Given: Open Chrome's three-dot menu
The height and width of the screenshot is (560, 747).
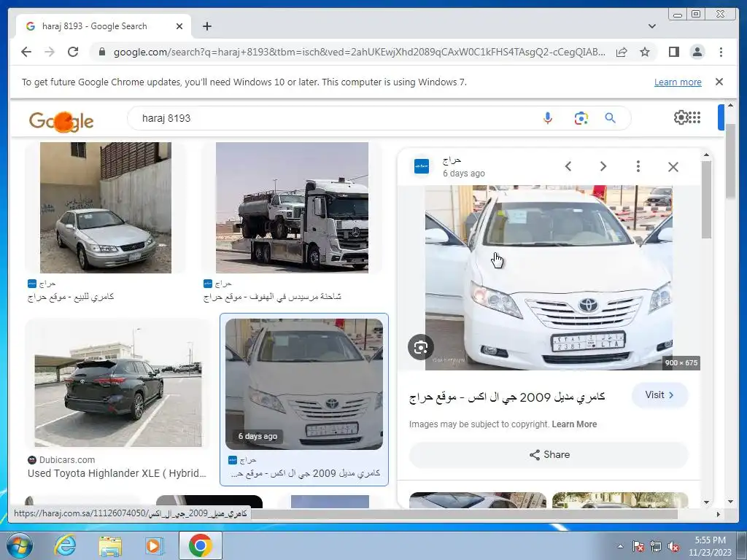Looking at the screenshot, I should 721,52.
